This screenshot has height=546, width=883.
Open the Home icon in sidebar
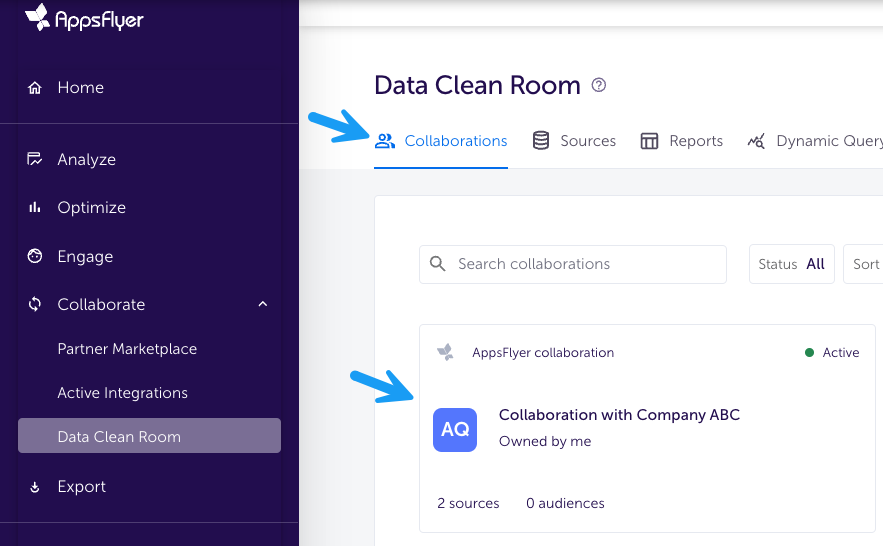(35, 88)
